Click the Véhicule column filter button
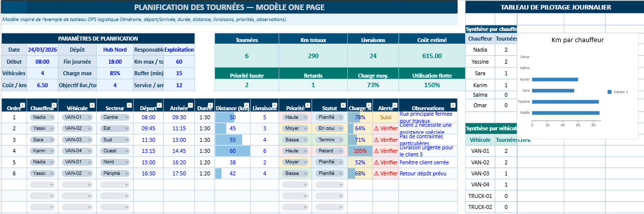 [93, 105]
